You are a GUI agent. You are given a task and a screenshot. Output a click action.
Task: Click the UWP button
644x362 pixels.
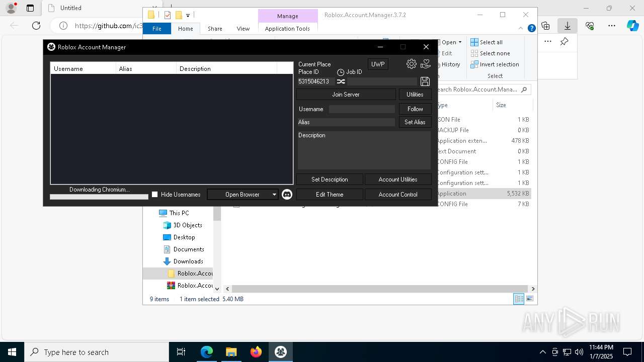(x=378, y=64)
